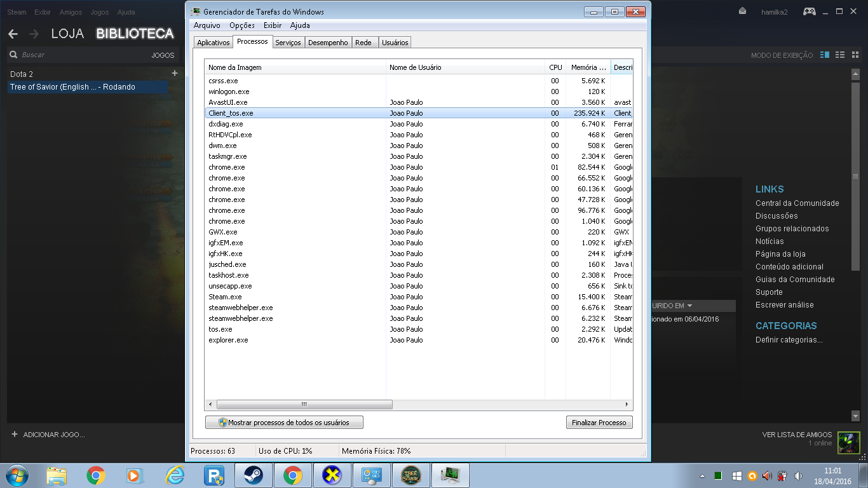868x488 pixels.
Task: Sort processes by Memória column header
Action: (x=587, y=67)
